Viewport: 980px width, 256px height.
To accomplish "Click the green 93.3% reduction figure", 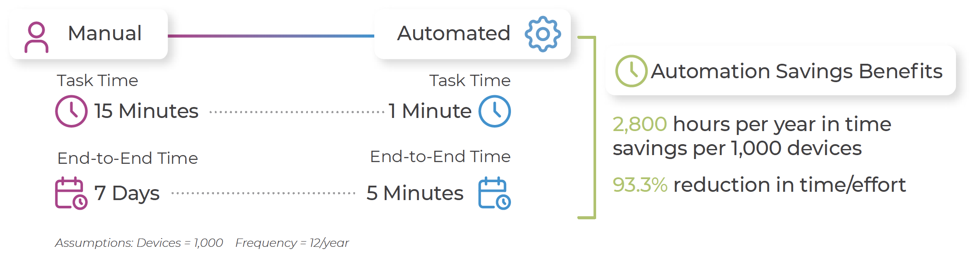I will (640, 185).
